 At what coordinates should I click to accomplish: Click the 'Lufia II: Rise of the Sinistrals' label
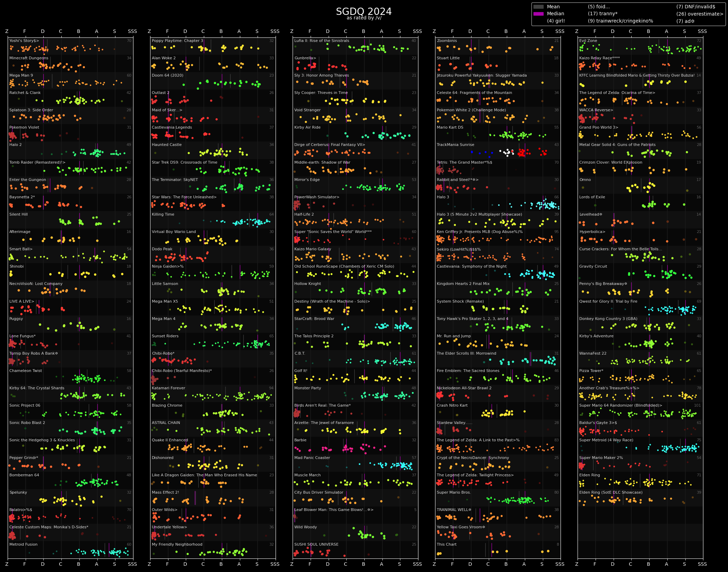coord(322,41)
